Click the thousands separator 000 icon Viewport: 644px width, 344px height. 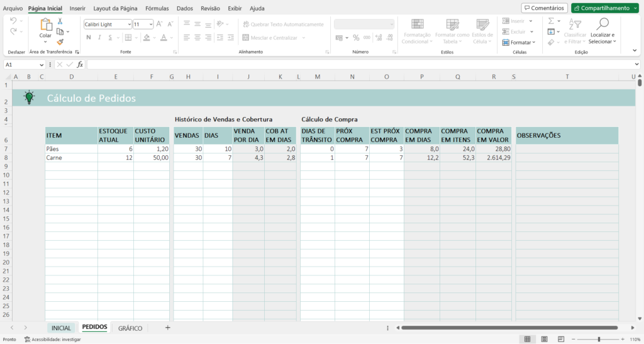click(x=367, y=38)
